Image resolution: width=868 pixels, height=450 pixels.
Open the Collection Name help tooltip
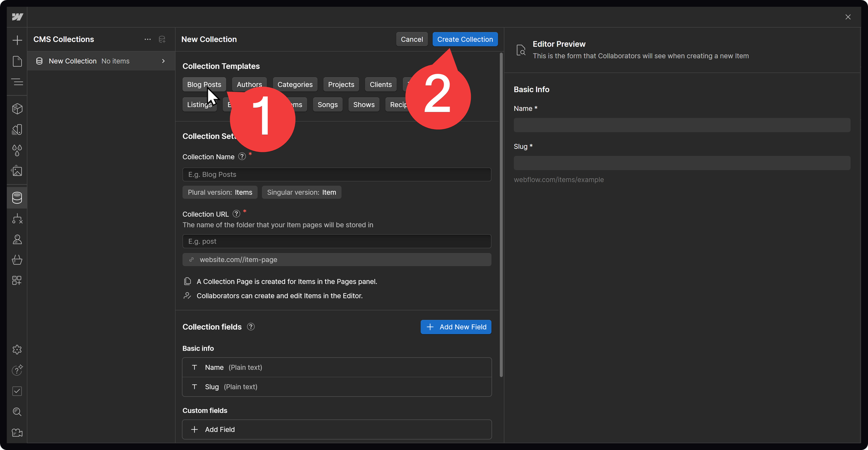point(242,157)
